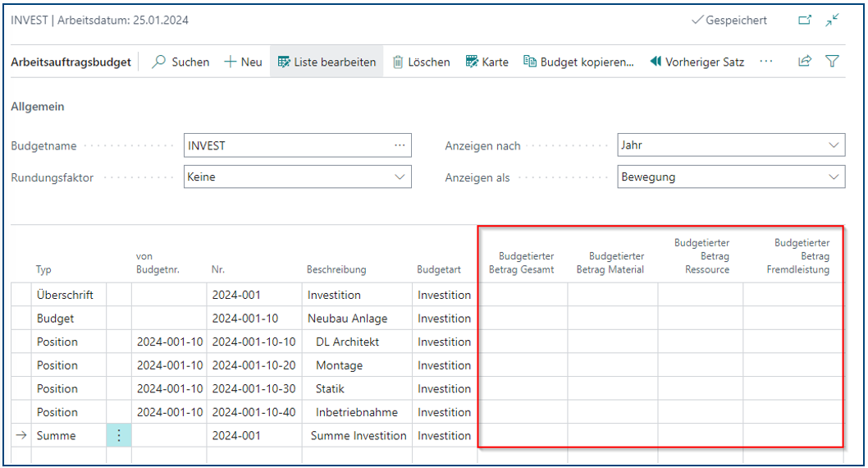
Task: Click Material amount cell in Montage row
Action: tap(613, 365)
